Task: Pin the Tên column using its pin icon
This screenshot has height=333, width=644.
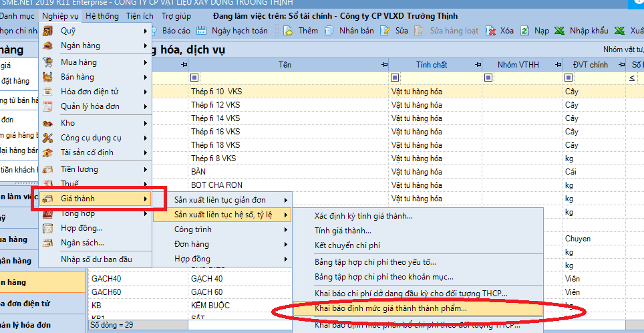Action: 384,65
